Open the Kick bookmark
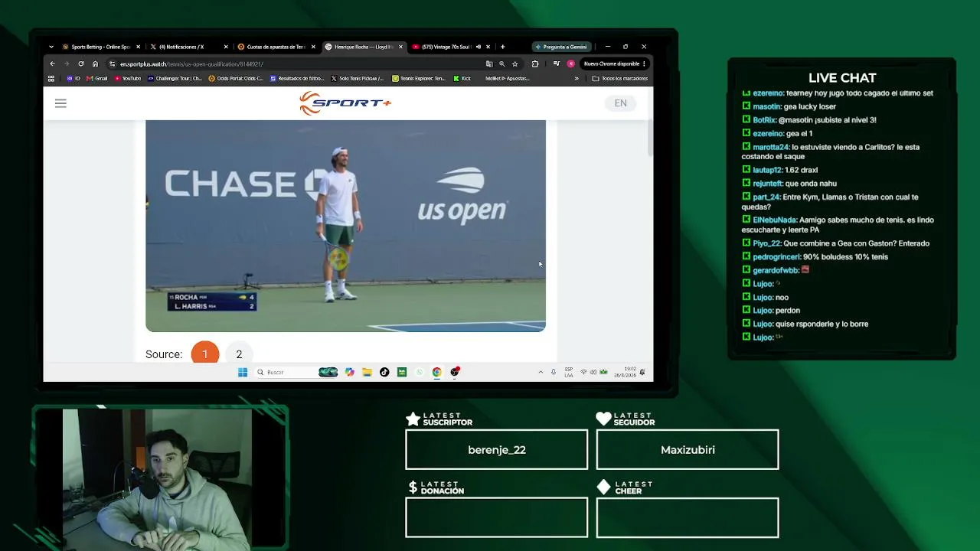Viewport: 980px width, 551px height. [462, 78]
